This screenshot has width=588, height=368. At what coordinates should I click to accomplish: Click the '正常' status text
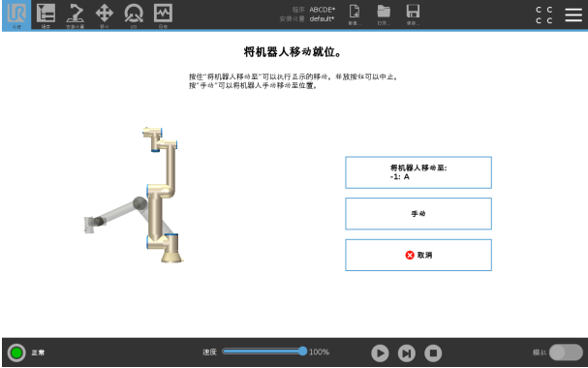(x=38, y=353)
